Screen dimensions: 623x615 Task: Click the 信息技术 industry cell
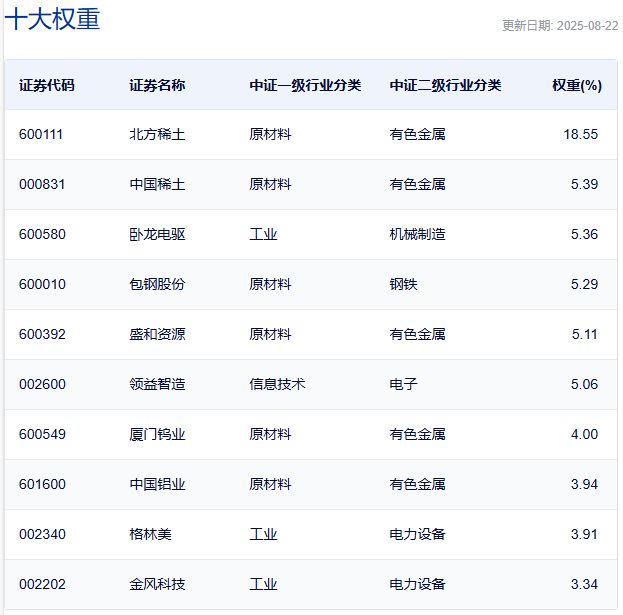(277, 384)
